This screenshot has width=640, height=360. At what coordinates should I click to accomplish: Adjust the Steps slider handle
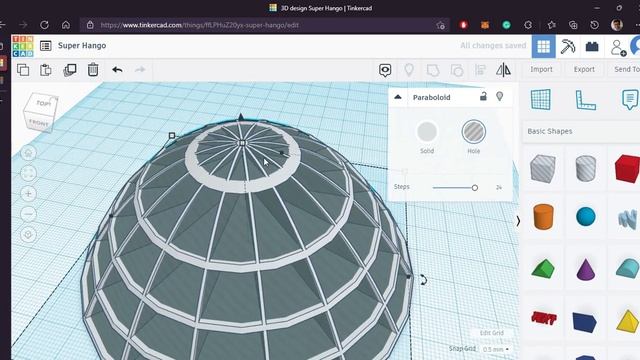pyautogui.click(x=474, y=188)
